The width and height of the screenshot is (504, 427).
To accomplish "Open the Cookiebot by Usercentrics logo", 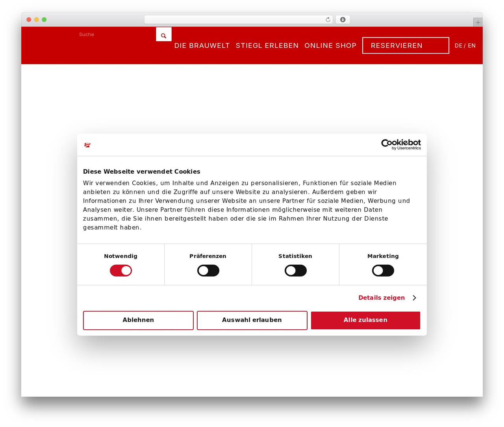I will [401, 145].
